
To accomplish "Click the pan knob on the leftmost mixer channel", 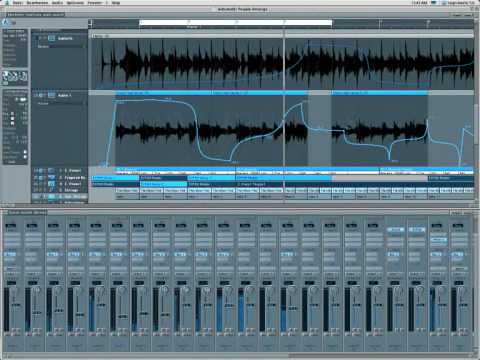I will pyautogui.click(x=15, y=291).
